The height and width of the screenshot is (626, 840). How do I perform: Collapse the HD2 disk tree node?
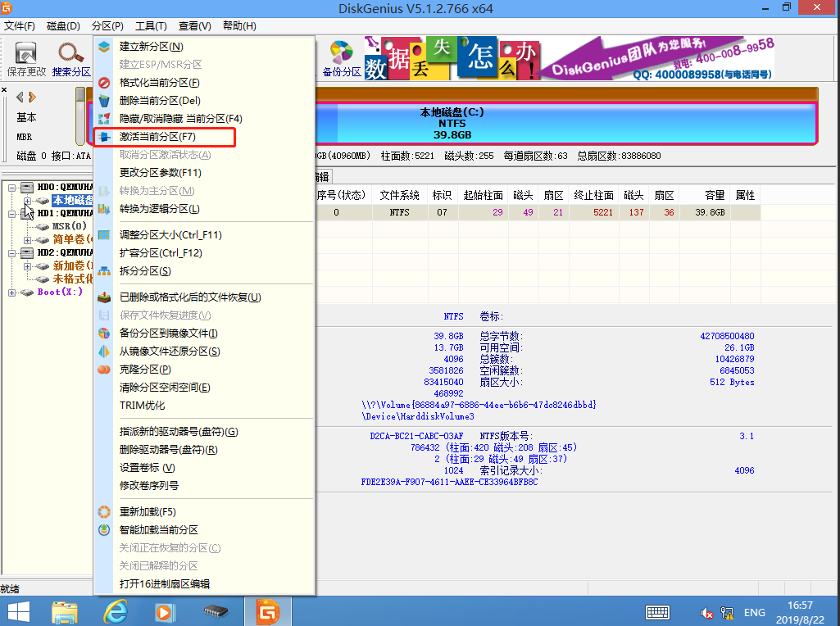[x=11, y=253]
